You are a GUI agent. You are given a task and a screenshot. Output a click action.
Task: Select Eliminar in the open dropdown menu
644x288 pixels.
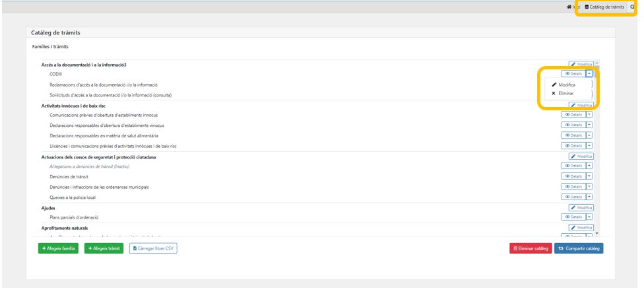[x=564, y=93]
